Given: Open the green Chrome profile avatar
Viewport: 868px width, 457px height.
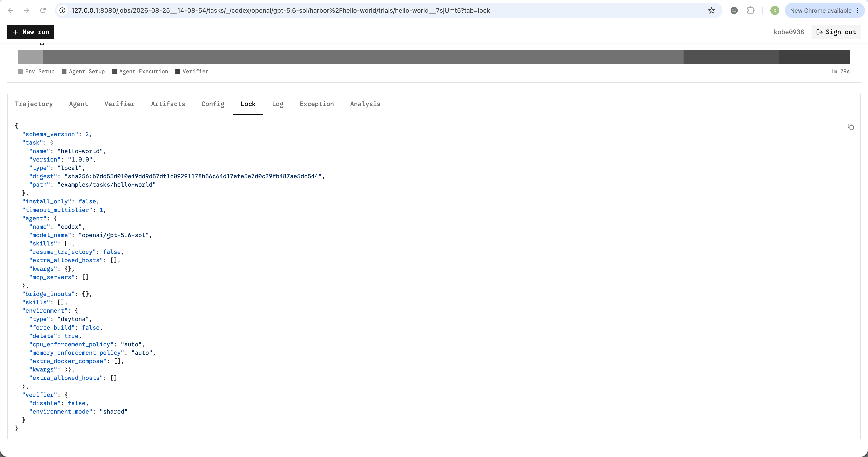Looking at the screenshot, I should [x=775, y=10].
